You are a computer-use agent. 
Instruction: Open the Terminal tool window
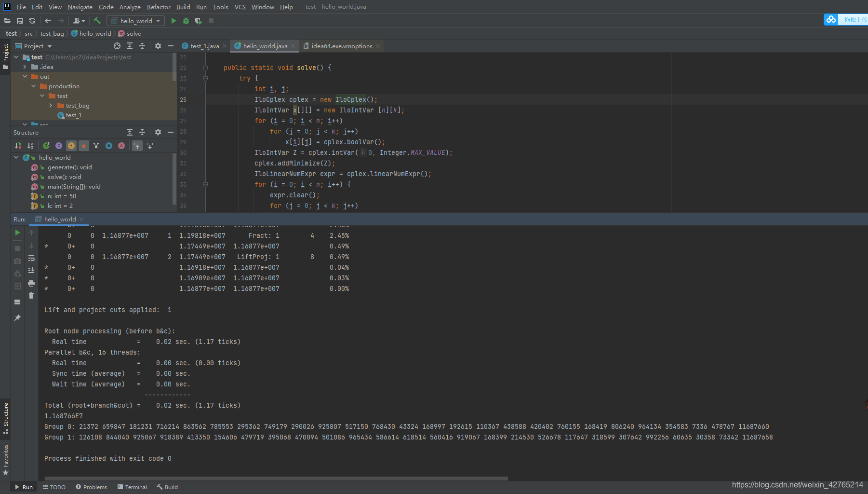point(132,487)
